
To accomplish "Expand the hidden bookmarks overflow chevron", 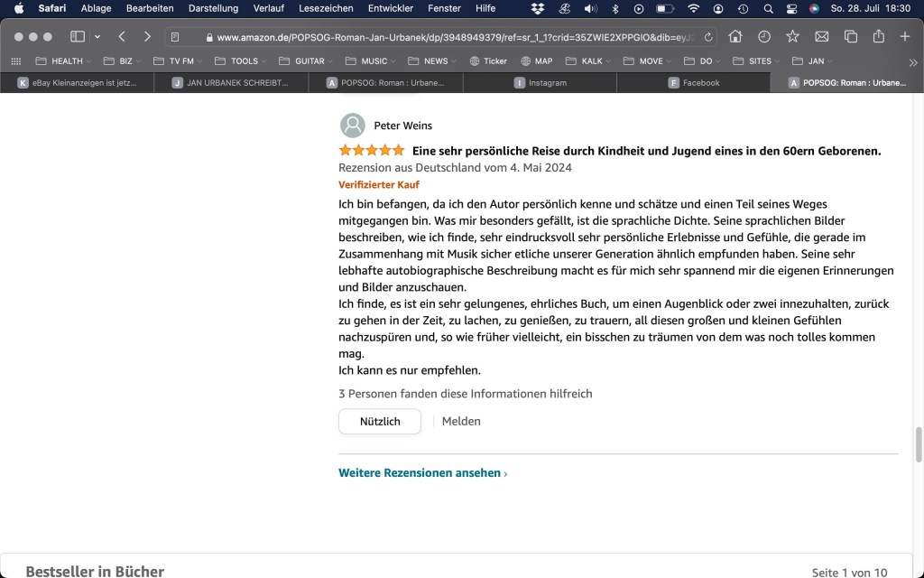I will click(x=912, y=61).
